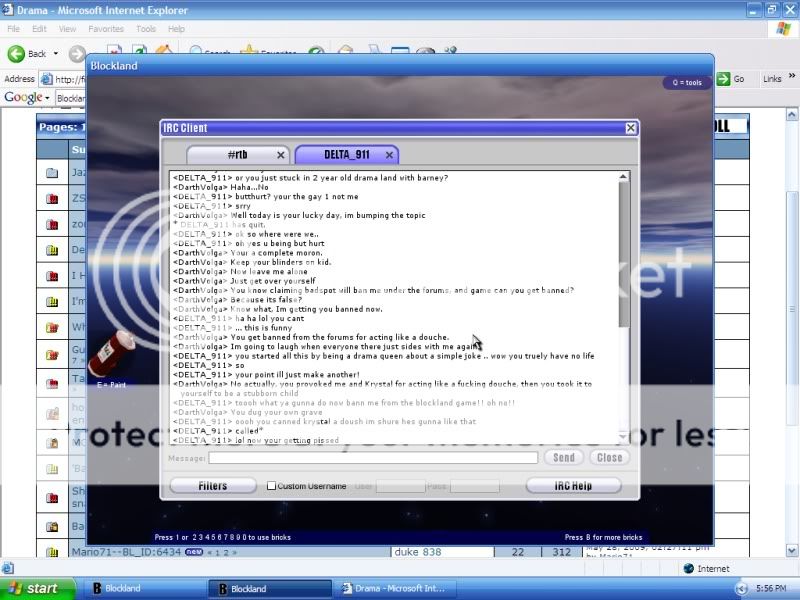Click the topic icon in the De row
800x600 pixels.
pyautogui.click(x=52, y=250)
